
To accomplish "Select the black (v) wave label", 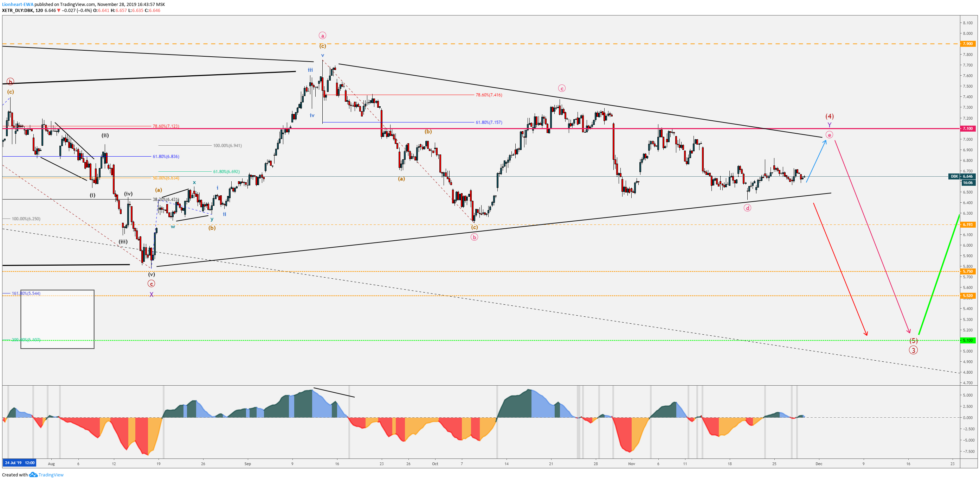I will (151, 274).
